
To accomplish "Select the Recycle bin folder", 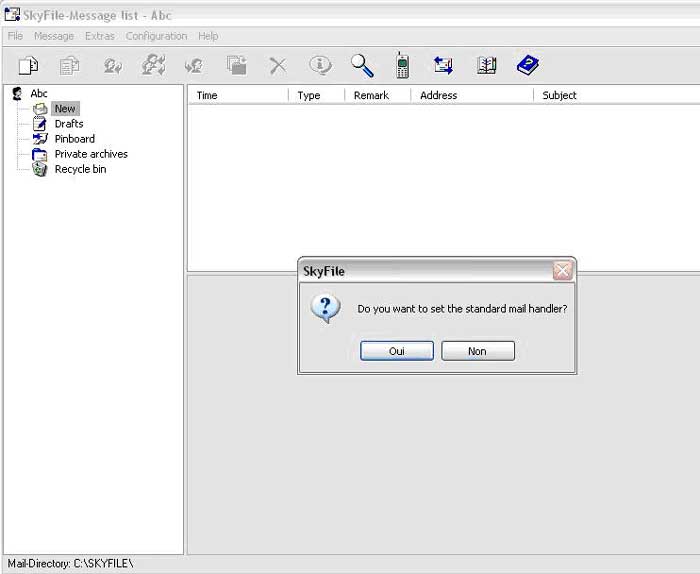I will pyautogui.click(x=79, y=169).
